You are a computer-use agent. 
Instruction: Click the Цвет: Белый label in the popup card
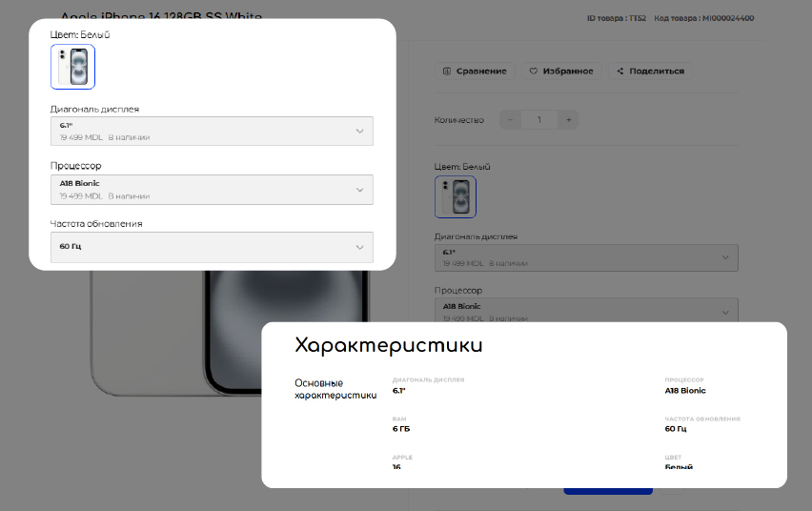click(80, 34)
